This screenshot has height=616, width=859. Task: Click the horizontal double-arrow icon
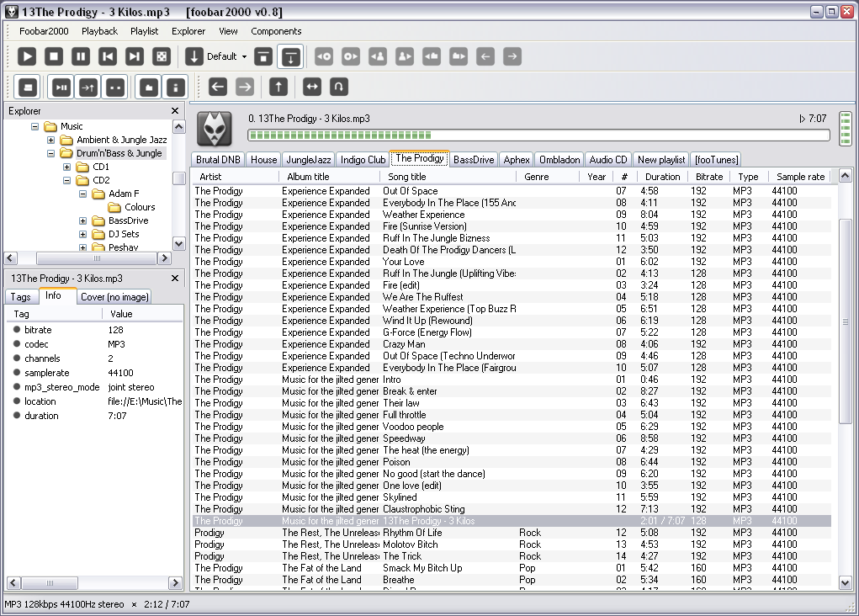click(x=312, y=87)
